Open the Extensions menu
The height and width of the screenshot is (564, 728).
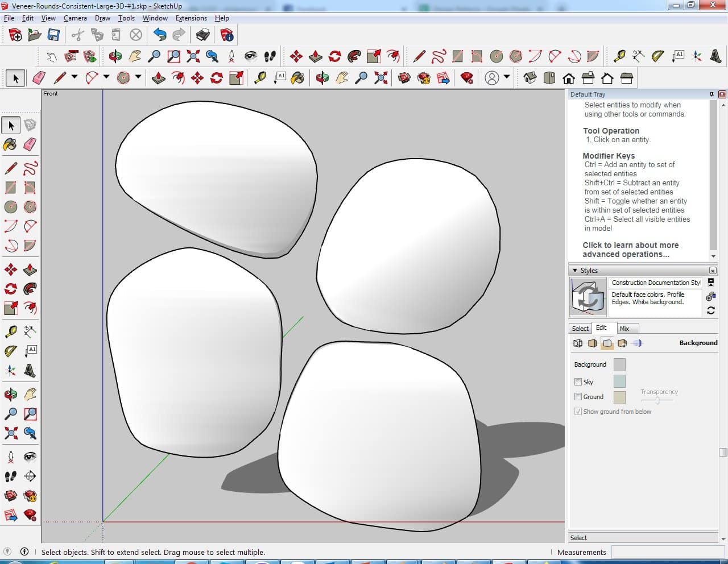(x=191, y=18)
